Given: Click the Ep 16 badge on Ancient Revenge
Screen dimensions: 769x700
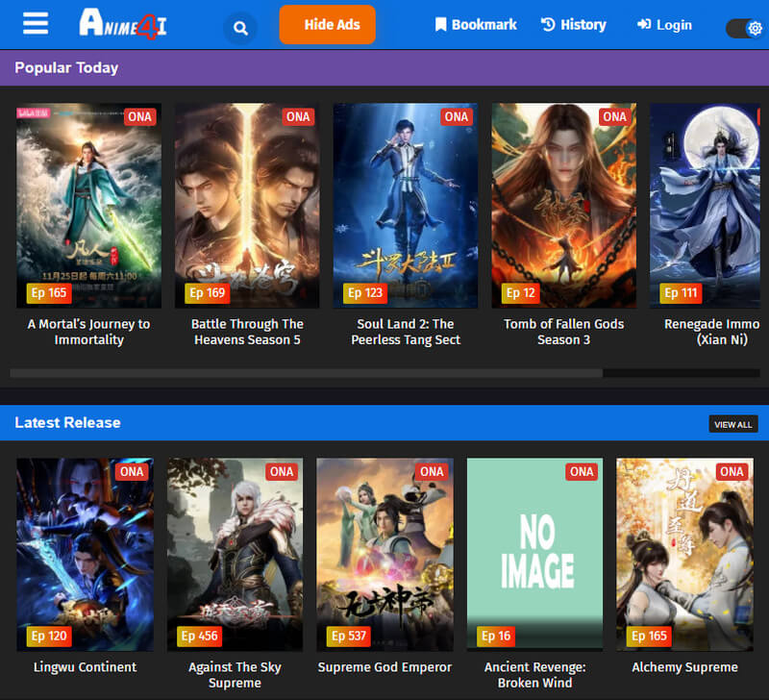Looking at the screenshot, I should [496, 637].
